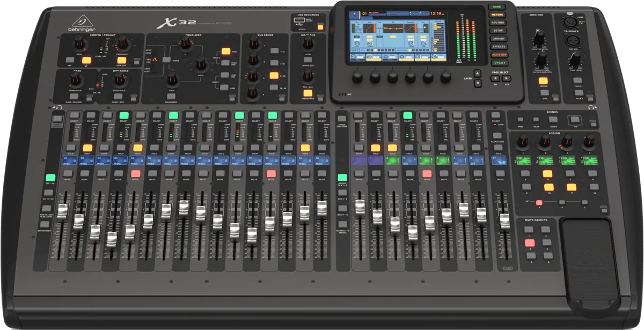Image resolution: width=644 pixels, height=330 pixels.
Task: Open the EFFECTS screen
Action: tap(499, 47)
